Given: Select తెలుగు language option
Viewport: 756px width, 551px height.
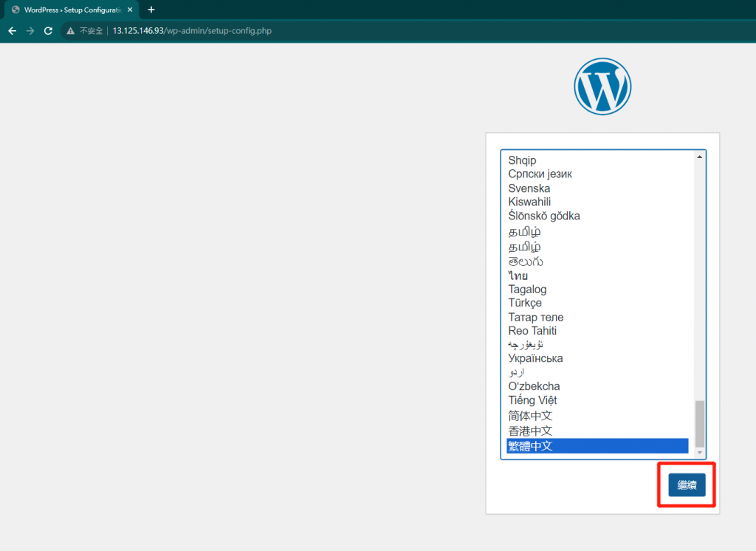Looking at the screenshot, I should tap(597, 261).
